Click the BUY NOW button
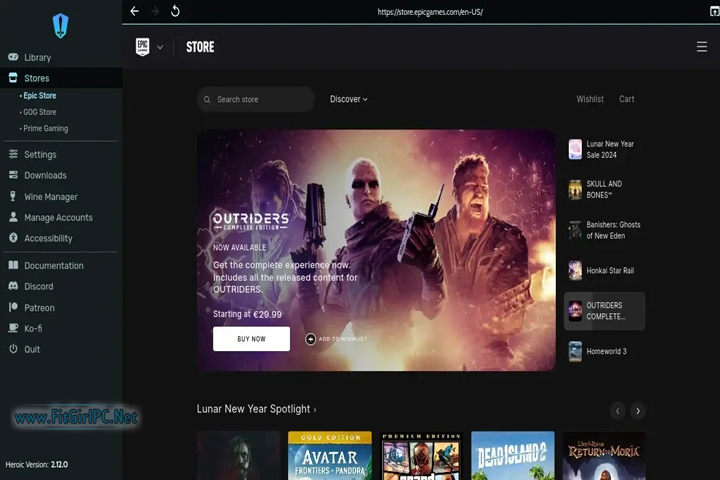The image size is (720, 480). click(251, 339)
